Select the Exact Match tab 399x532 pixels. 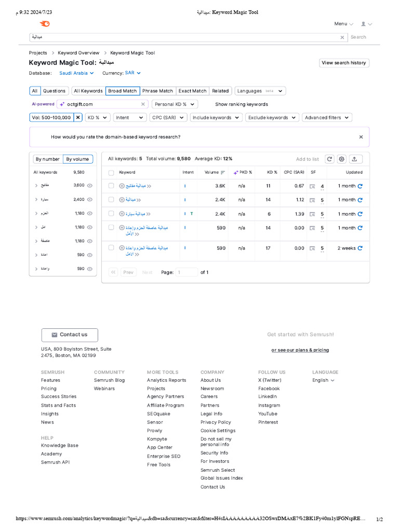pos(192,91)
